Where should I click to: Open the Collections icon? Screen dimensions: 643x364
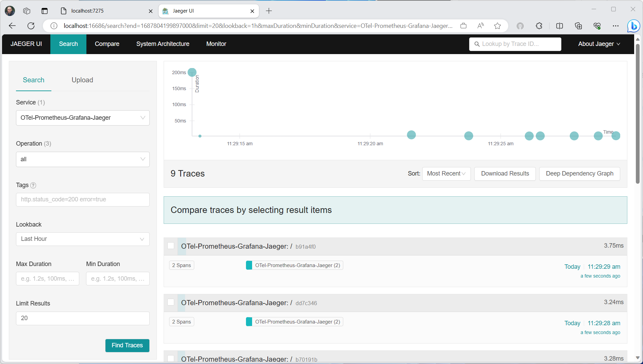click(578, 26)
